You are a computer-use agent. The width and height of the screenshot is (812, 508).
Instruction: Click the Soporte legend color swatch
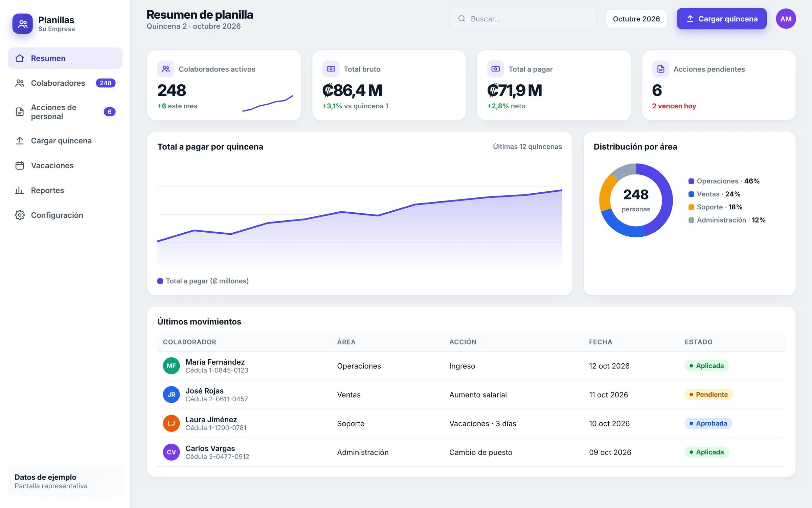691,207
